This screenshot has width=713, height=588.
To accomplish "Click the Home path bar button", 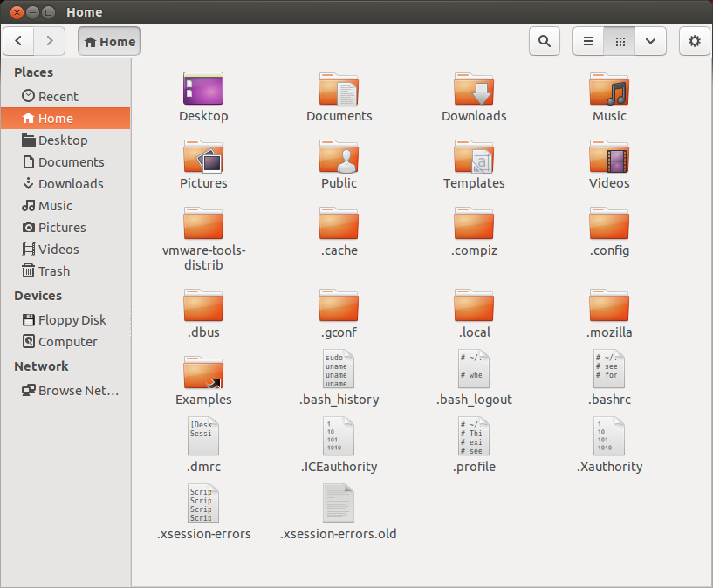I will click(109, 41).
